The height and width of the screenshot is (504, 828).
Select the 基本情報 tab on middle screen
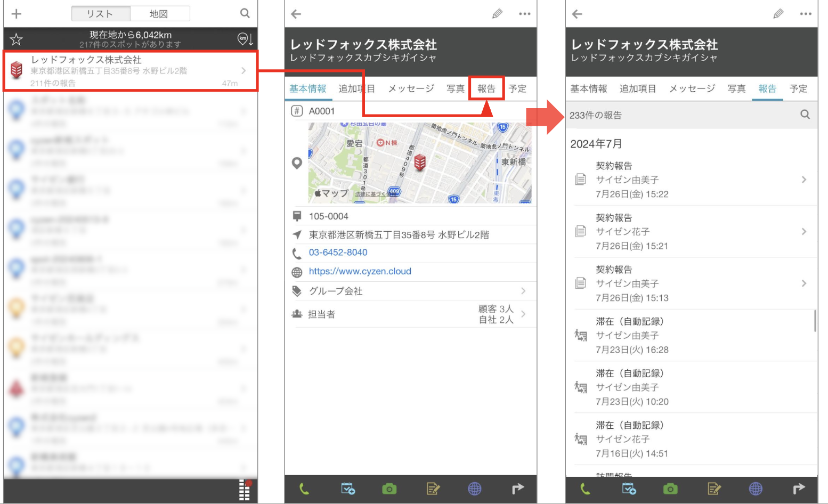[x=308, y=88]
